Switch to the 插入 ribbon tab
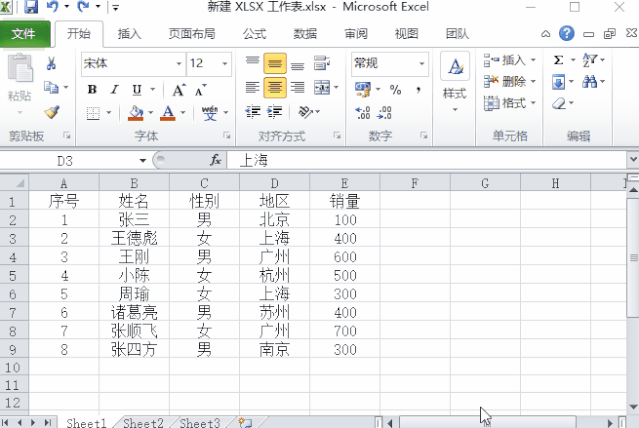The image size is (639, 428). [x=129, y=34]
